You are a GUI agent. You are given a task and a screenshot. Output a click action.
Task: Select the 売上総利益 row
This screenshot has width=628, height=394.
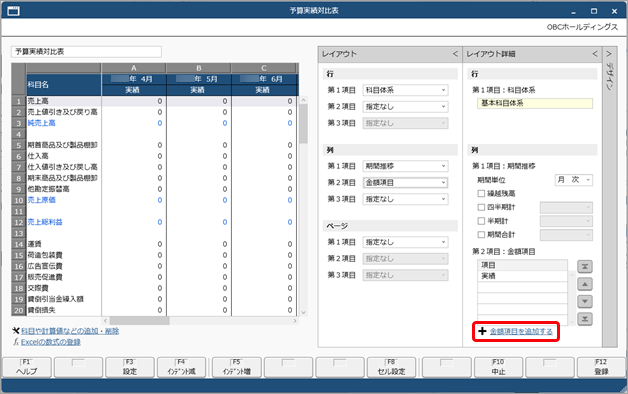pos(155,222)
